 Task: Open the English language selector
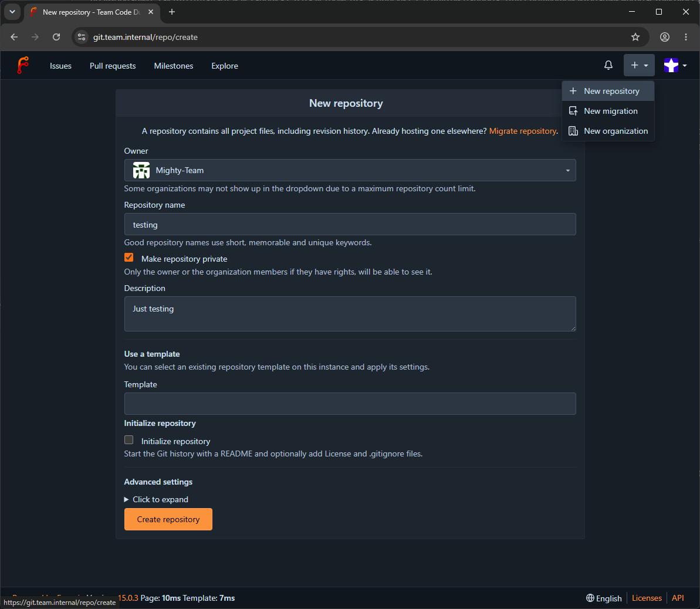point(604,598)
